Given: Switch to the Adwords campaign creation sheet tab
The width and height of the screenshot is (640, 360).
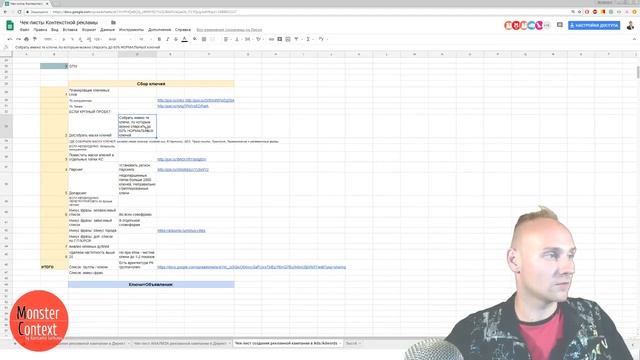Looking at the screenshot, I should click(287, 343).
